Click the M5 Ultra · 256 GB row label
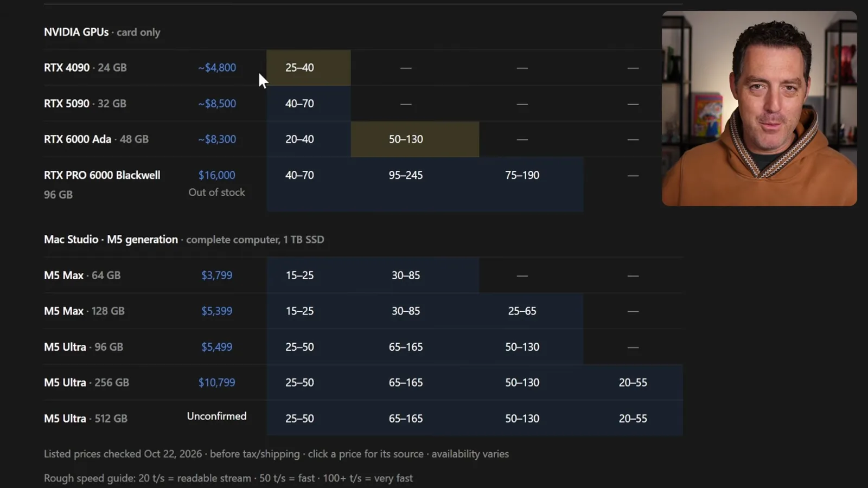Image resolution: width=868 pixels, height=488 pixels. point(87,383)
